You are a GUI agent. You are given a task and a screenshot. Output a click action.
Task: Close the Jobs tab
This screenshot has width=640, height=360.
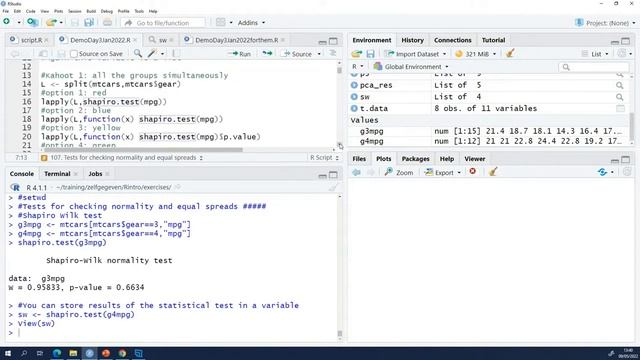click(x=107, y=174)
